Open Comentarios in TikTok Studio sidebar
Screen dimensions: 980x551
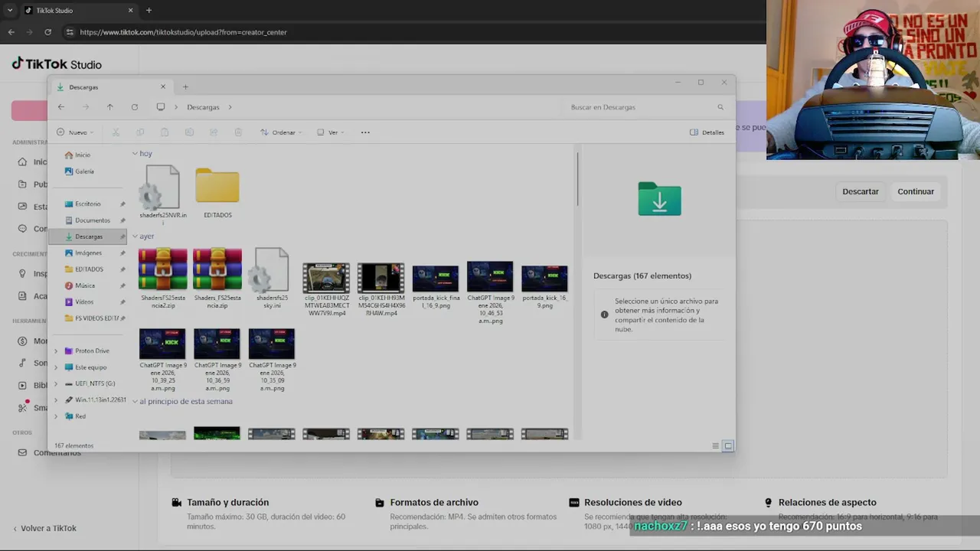tap(50, 452)
